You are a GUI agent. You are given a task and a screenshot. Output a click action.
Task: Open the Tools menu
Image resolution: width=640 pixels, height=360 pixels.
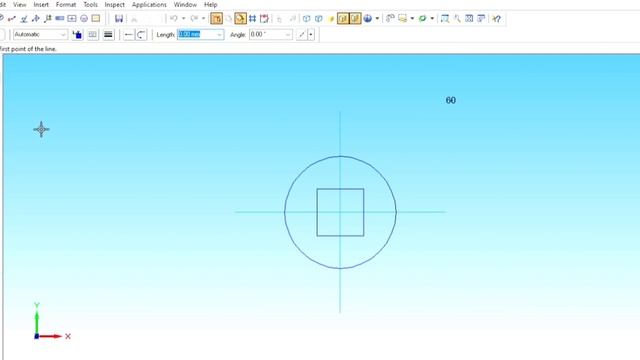click(x=90, y=5)
